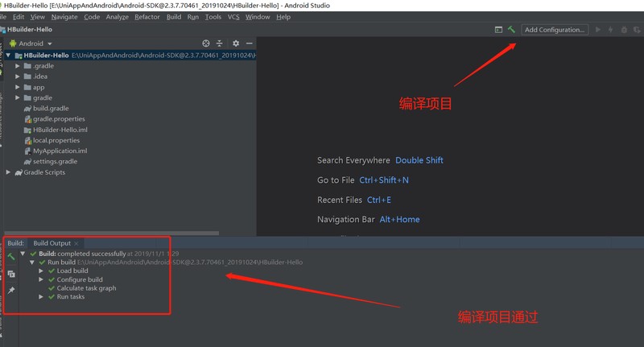Expand the app module folder

coord(17,87)
